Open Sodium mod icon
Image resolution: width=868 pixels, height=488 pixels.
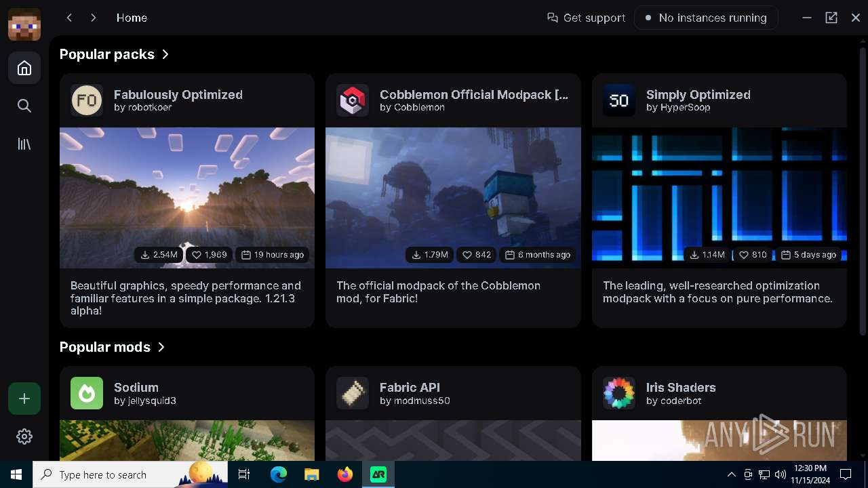pos(87,393)
